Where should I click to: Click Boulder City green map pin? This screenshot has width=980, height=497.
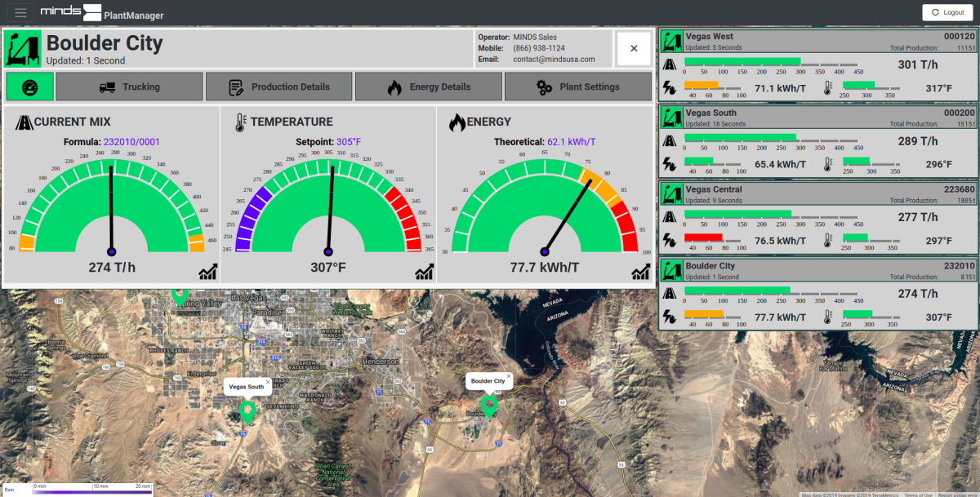point(490,406)
